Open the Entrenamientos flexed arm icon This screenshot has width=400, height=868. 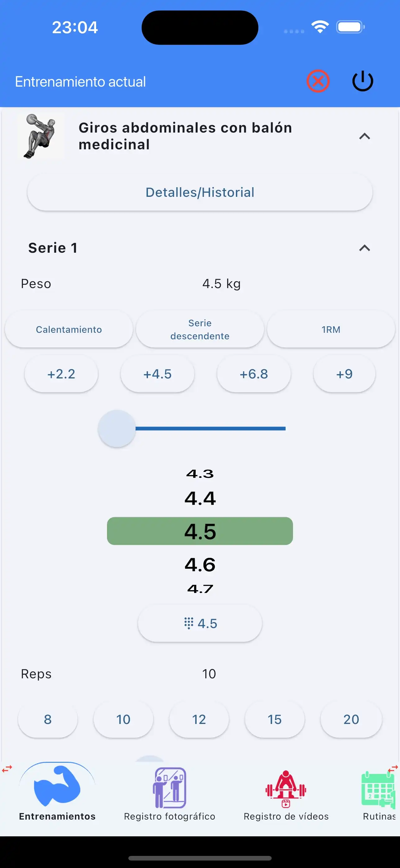57,786
